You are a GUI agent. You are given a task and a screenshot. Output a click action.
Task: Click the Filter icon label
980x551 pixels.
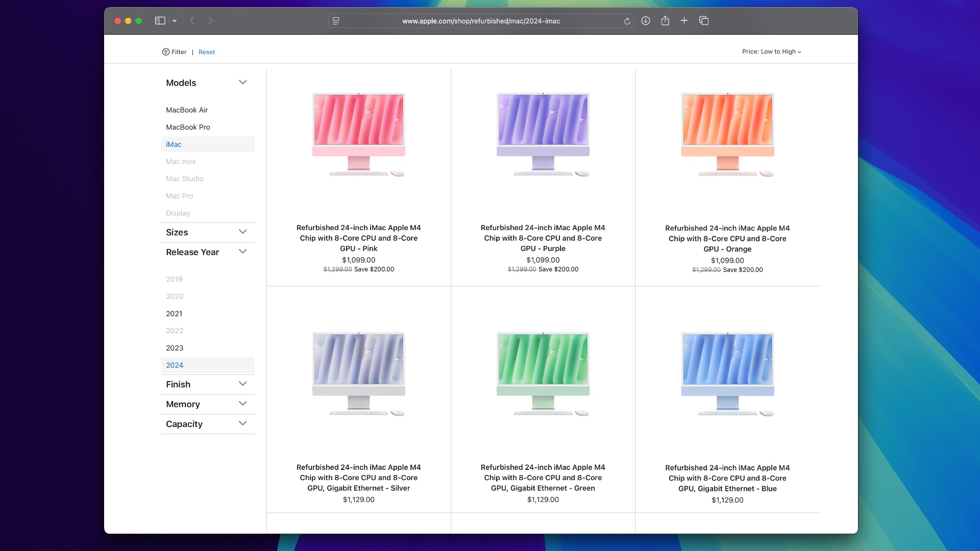pyautogui.click(x=175, y=52)
